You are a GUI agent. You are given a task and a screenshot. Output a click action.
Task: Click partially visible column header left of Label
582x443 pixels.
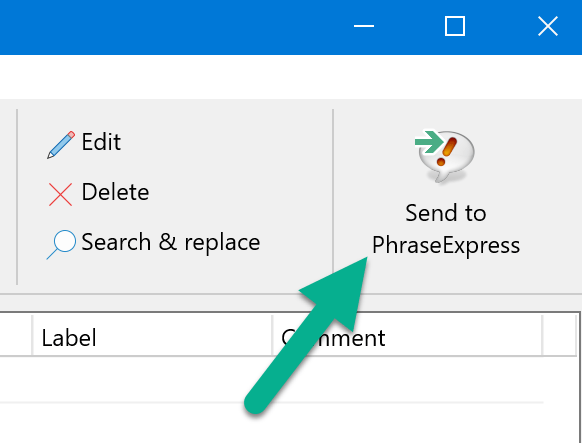coord(16,335)
